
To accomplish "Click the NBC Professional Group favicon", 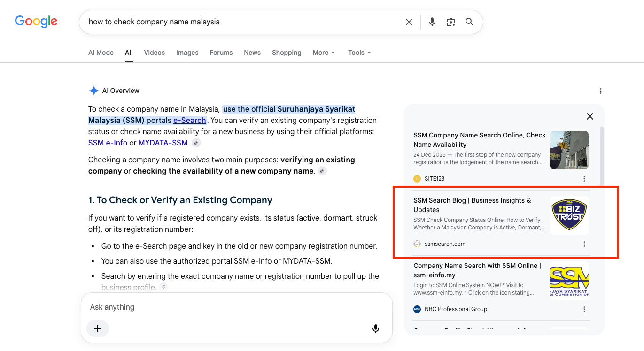I will [417, 309].
